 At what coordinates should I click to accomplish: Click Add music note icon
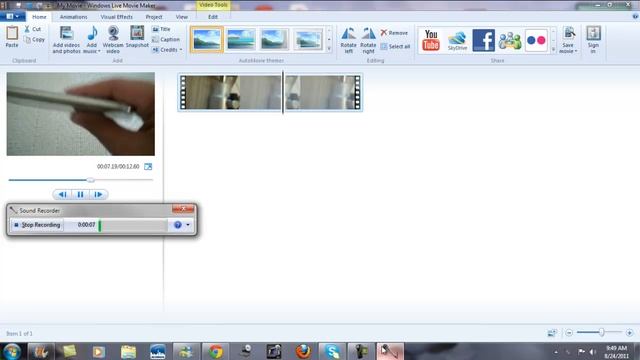pos(92,33)
